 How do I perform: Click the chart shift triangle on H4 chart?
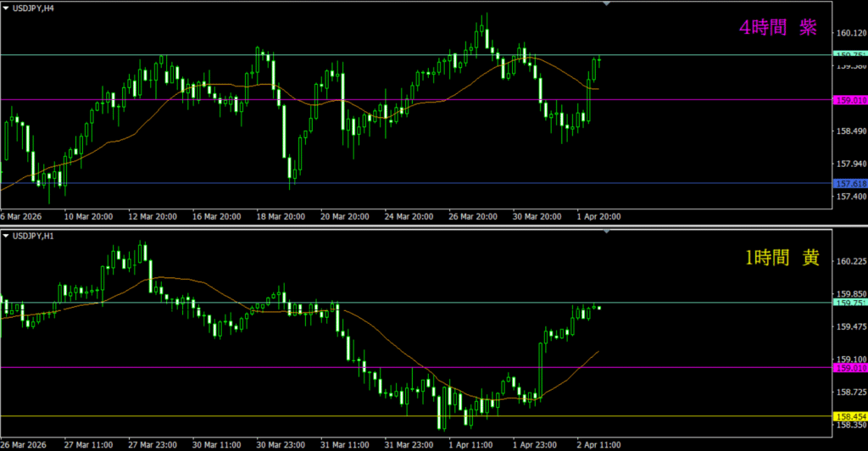[x=606, y=4]
